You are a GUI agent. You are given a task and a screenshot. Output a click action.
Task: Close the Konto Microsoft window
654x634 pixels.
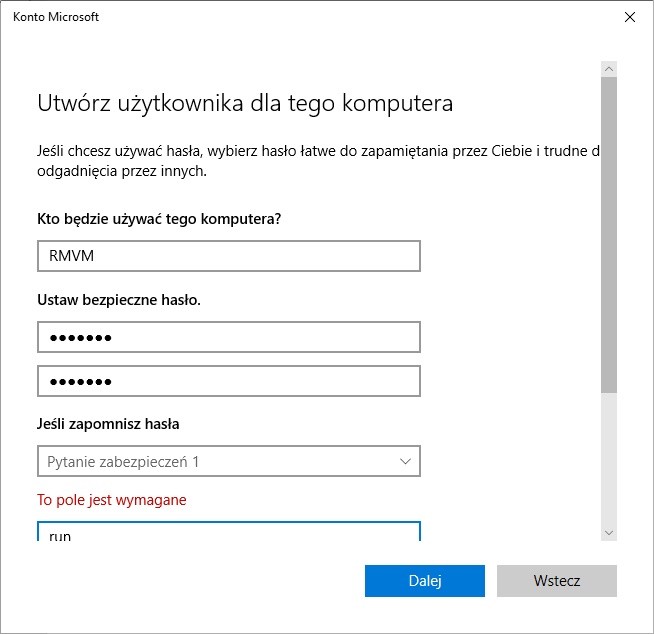(629, 17)
